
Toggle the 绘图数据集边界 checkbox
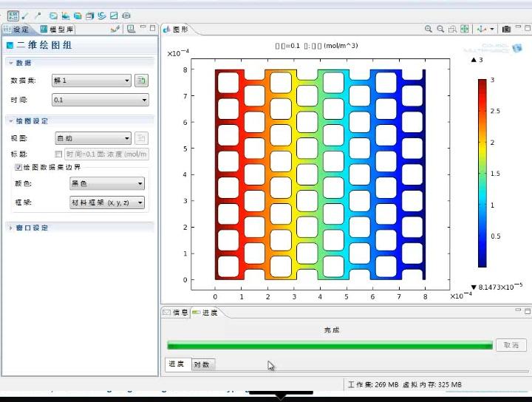coord(18,167)
